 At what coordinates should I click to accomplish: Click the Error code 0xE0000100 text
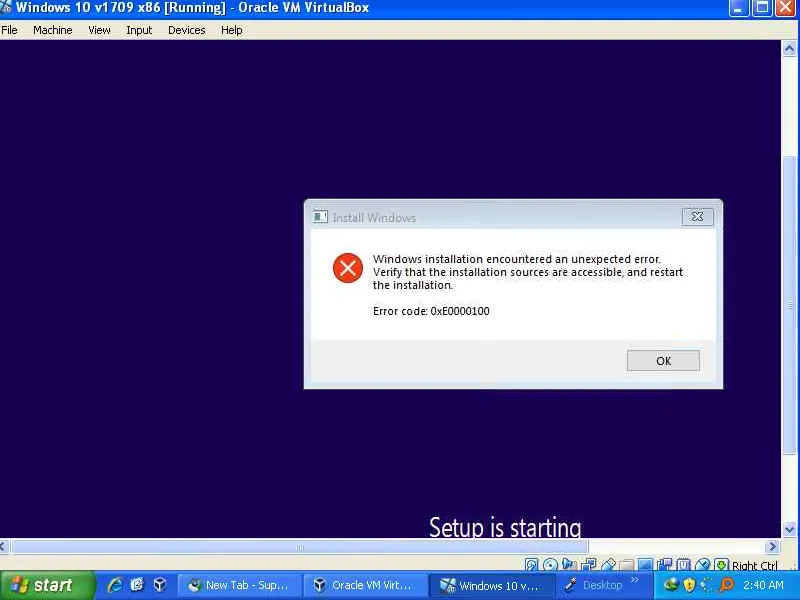click(431, 311)
